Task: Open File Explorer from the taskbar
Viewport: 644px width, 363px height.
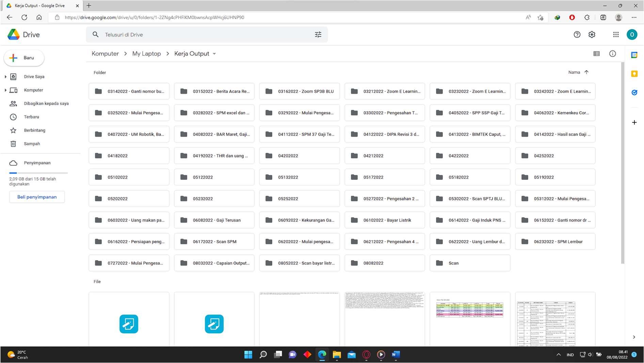Action: 337,355
